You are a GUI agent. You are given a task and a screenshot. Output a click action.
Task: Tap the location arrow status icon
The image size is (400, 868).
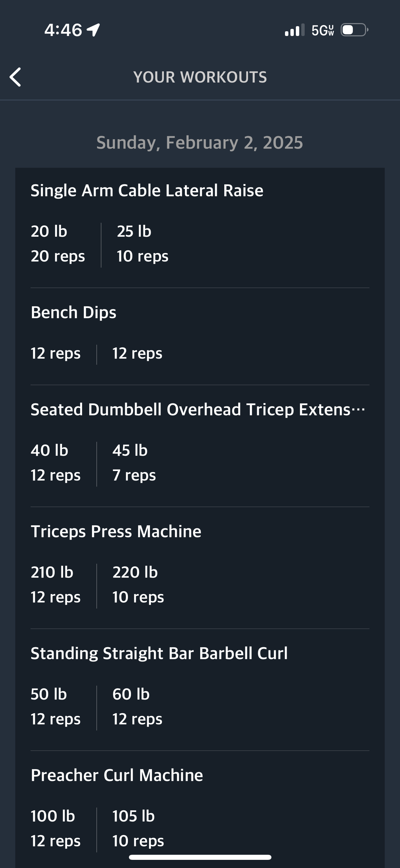[93, 30]
